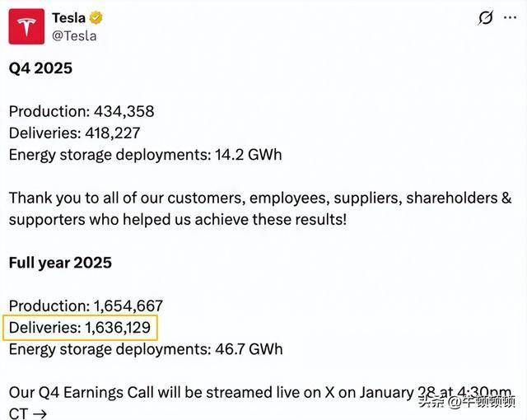Screen dimensions: 527x420
Task: Click the Tesla logo profile avatar
Action: [x=26, y=26]
